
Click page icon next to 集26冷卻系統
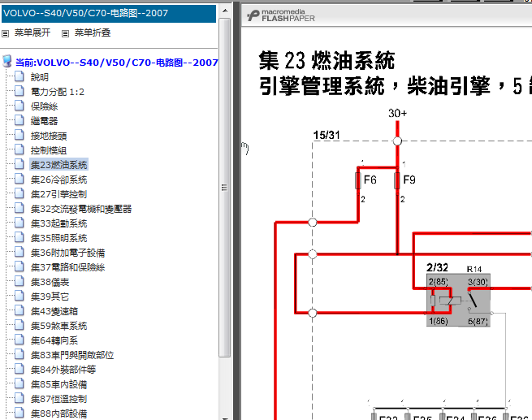[19, 179]
